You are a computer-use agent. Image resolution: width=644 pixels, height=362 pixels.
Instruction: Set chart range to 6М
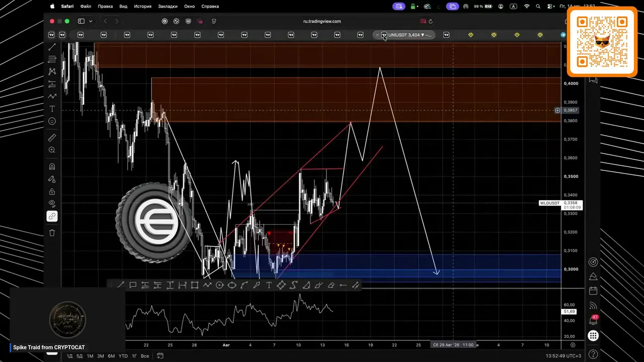[x=111, y=356]
